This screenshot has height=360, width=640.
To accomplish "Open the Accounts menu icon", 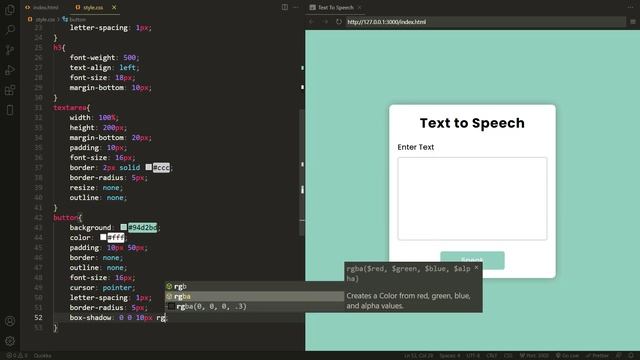I will (10, 321).
